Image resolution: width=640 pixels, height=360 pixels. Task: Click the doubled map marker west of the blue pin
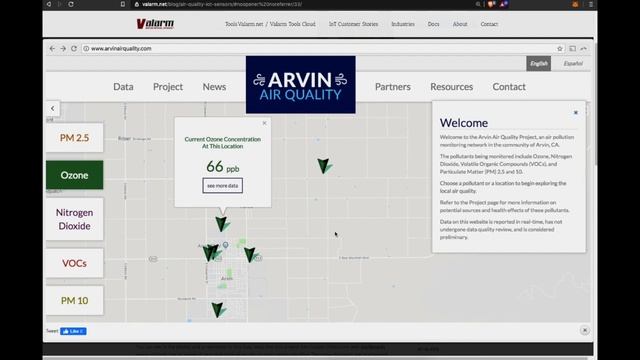211,253
